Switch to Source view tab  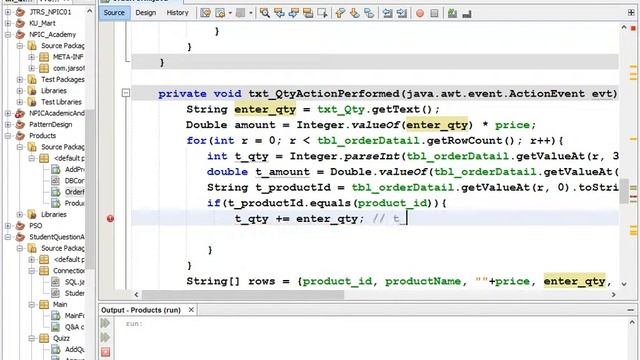[114, 13]
